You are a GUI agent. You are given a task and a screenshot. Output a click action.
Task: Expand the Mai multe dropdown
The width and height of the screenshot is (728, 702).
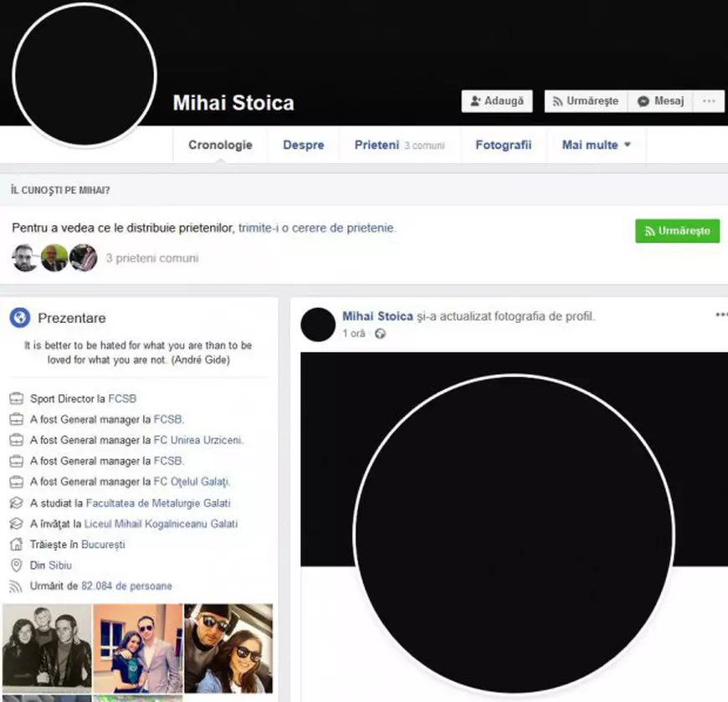[x=596, y=145]
